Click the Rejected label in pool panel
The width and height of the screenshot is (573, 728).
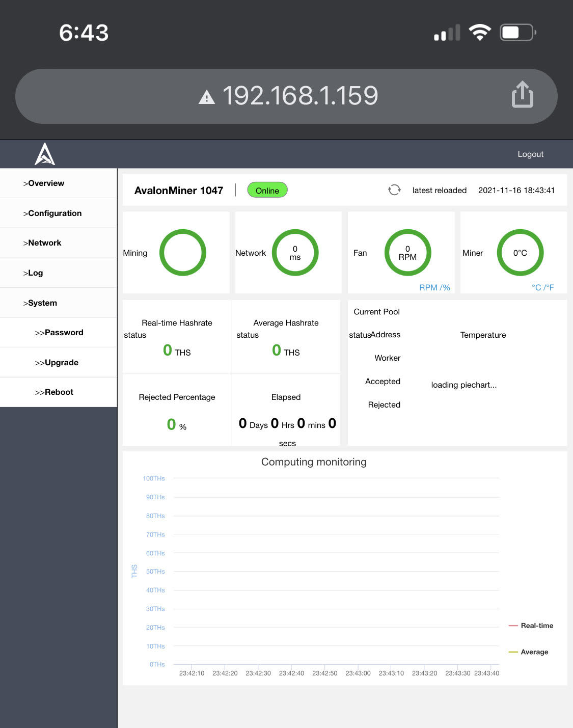pos(384,405)
